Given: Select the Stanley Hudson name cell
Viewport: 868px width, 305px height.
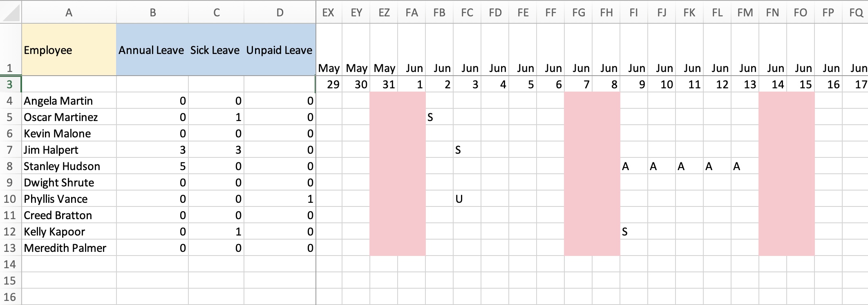Looking at the screenshot, I should pyautogui.click(x=69, y=166).
